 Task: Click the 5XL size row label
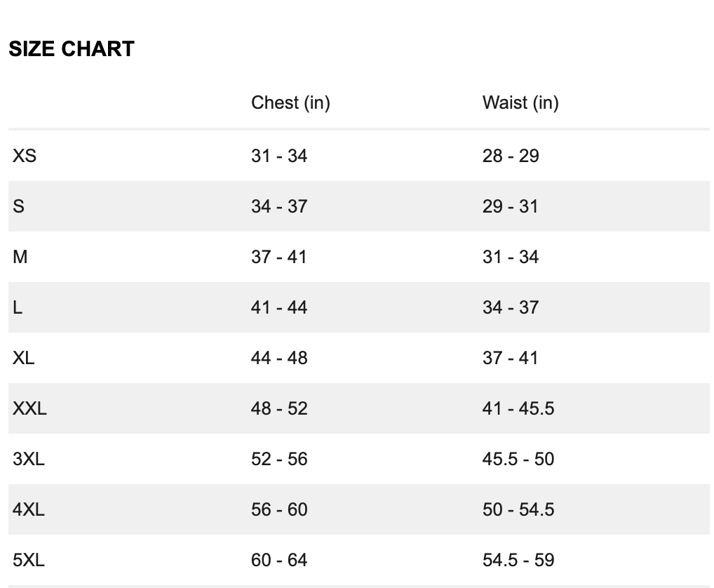[29, 560]
